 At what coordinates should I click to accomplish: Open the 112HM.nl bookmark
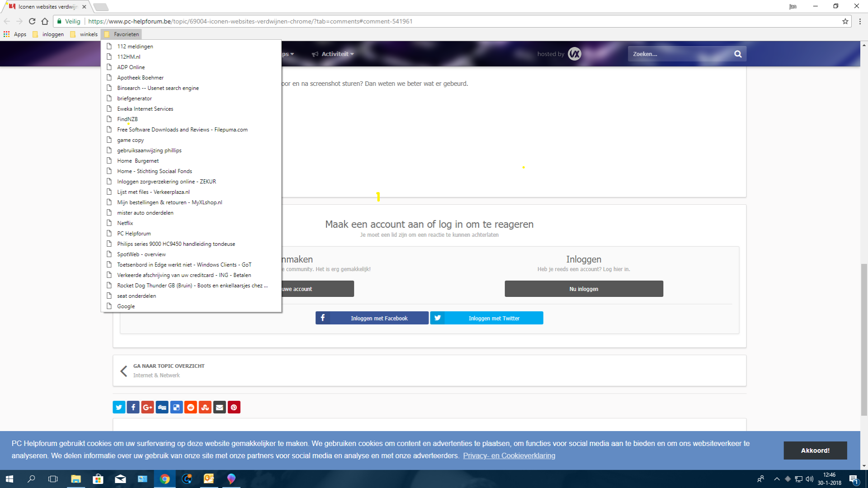click(191, 56)
